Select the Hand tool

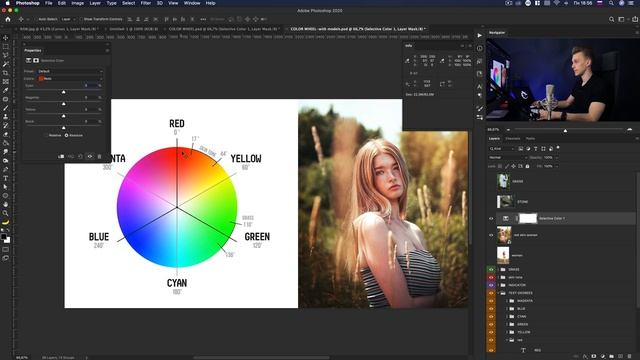(6, 204)
